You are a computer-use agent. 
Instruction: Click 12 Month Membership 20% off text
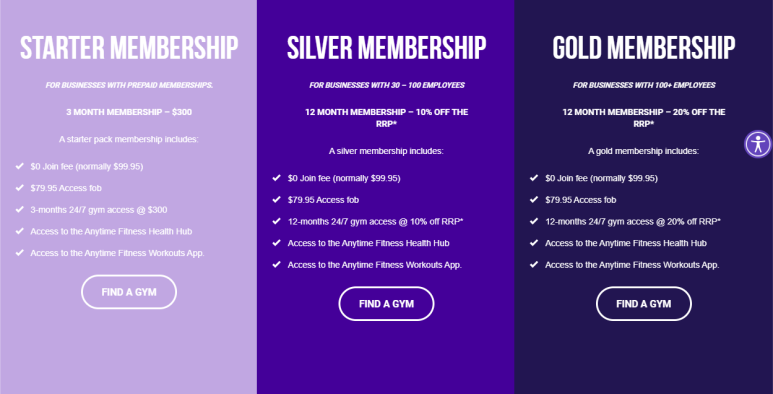click(x=644, y=118)
